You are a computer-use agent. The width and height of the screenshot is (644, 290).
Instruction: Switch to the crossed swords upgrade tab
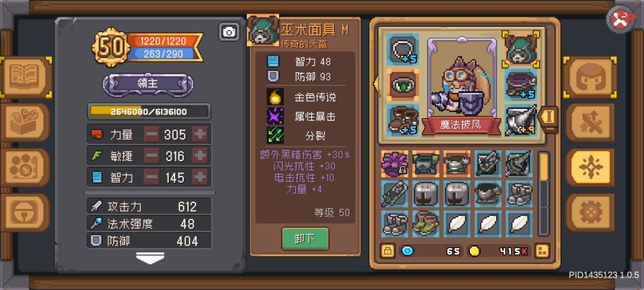click(590, 122)
